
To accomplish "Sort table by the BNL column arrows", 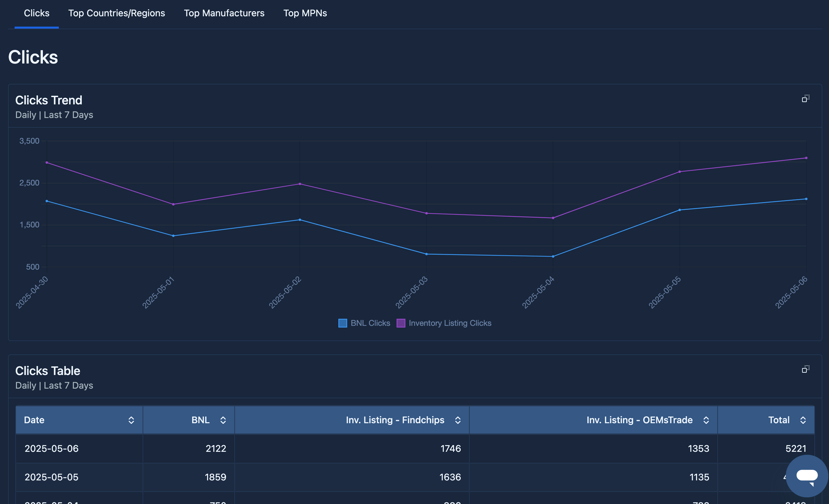I will (223, 420).
